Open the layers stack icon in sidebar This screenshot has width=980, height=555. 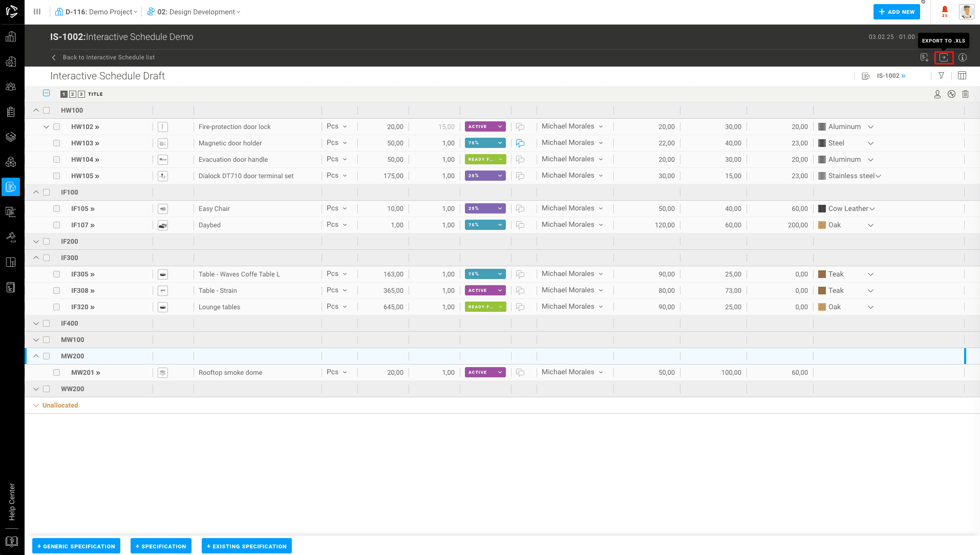(11, 137)
